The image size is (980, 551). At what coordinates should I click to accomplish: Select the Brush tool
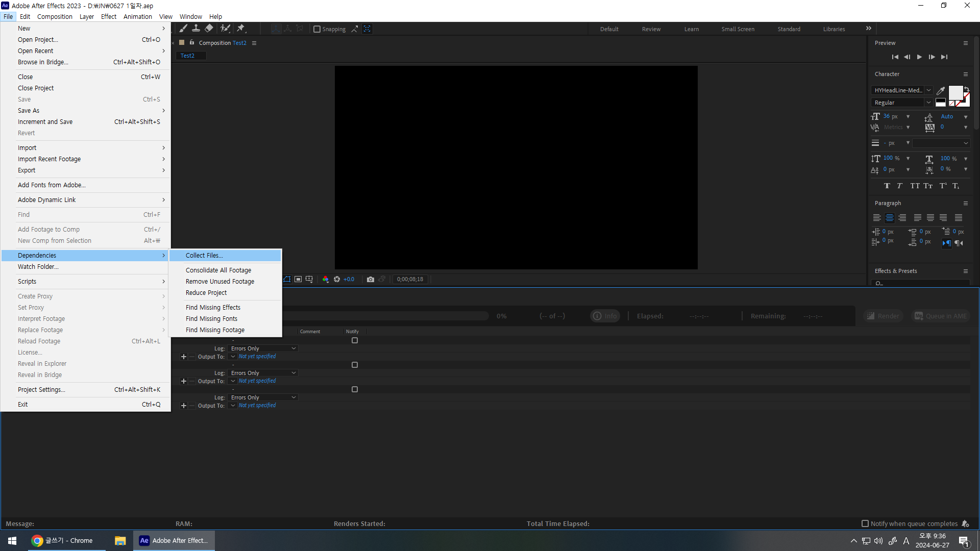[x=183, y=29]
